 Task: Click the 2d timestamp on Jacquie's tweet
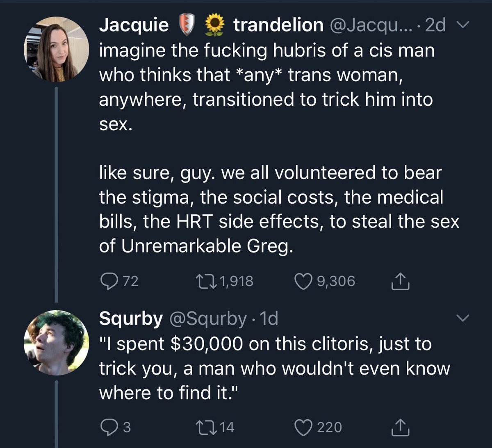tap(435, 25)
